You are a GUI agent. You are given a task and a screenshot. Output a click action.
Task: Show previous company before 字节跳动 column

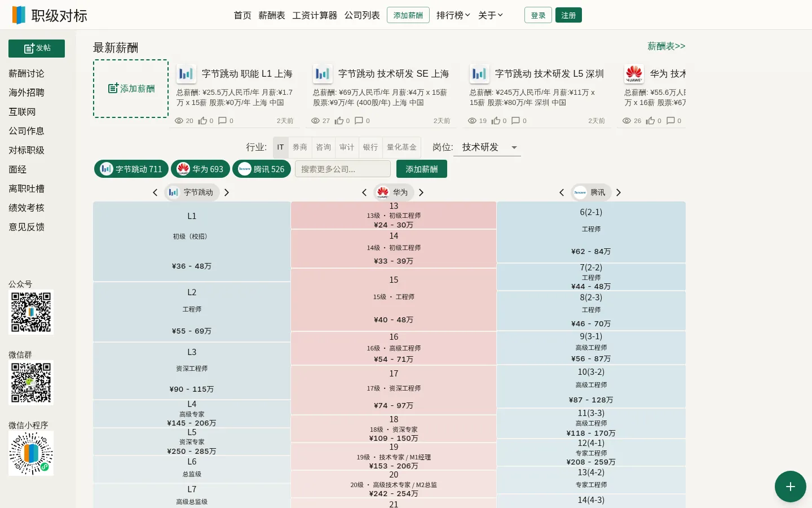(155, 192)
